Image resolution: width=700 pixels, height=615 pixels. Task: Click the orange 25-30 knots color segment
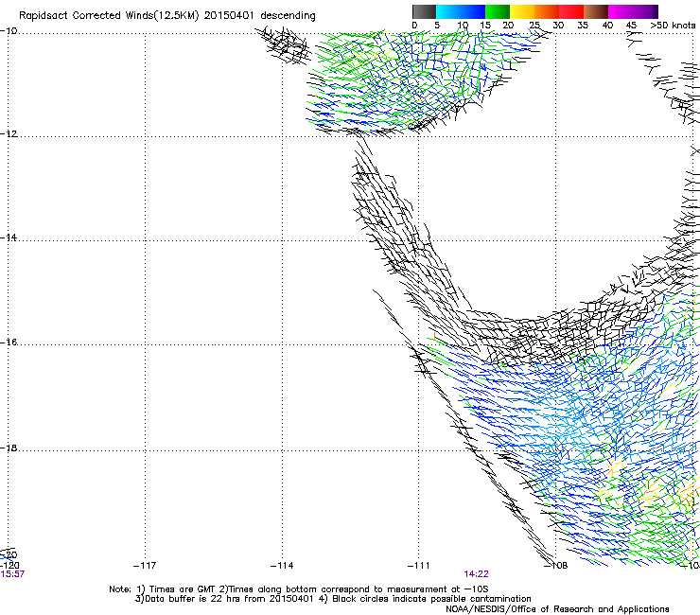pos(547,11)
